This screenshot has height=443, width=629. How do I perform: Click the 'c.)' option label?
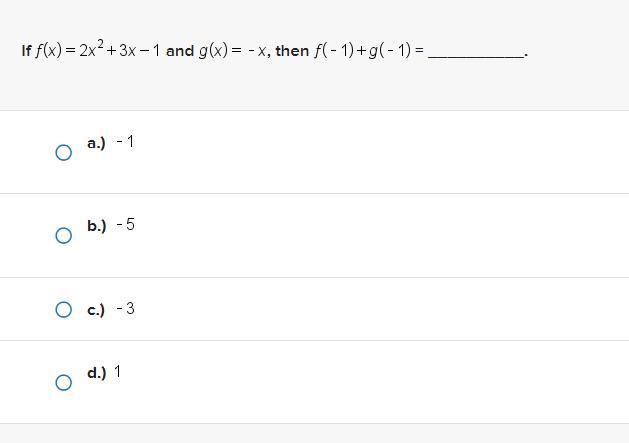pyautogui.click(x=96, y=310)
